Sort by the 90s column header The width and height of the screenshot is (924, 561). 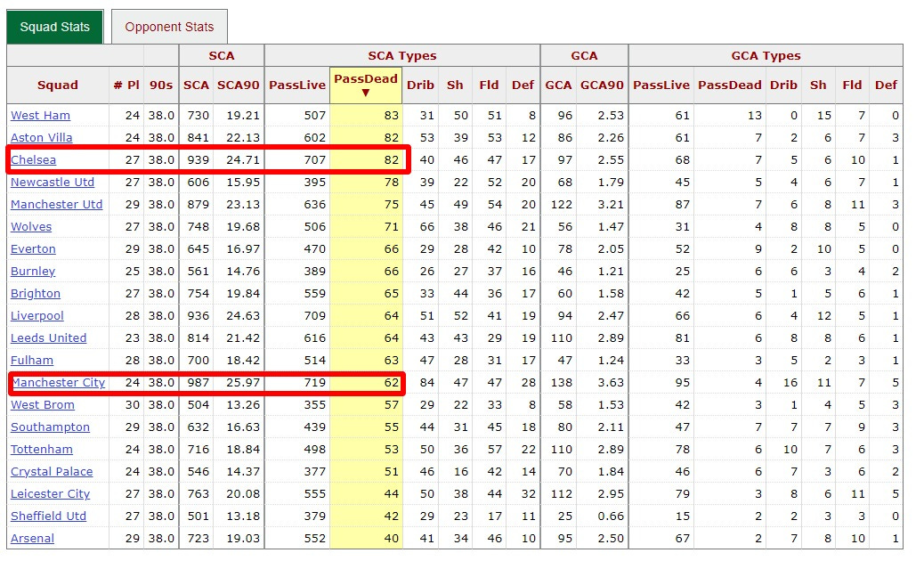coord(161,85)
